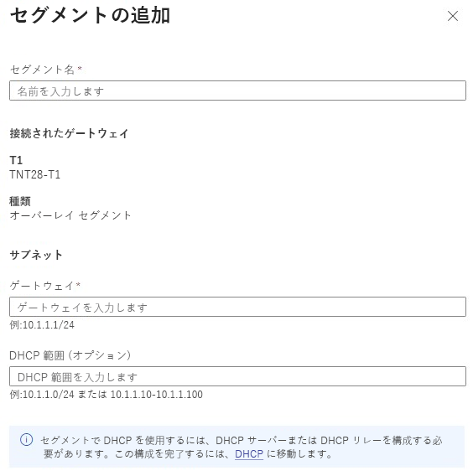The height and width of the screenshot is (476, 473).
Task: Select the オーバーレイ セグメント type text
Action: click(70, 215)
